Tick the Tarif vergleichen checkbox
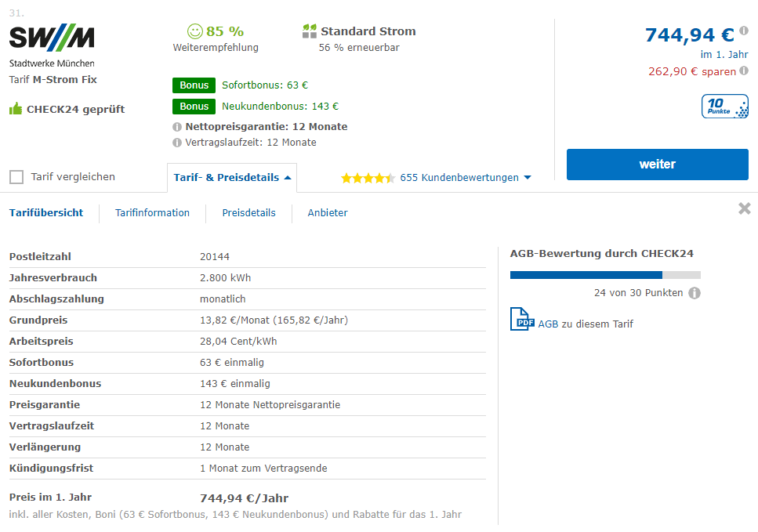This screenshot has height=532, width=758. pos(16,177)
